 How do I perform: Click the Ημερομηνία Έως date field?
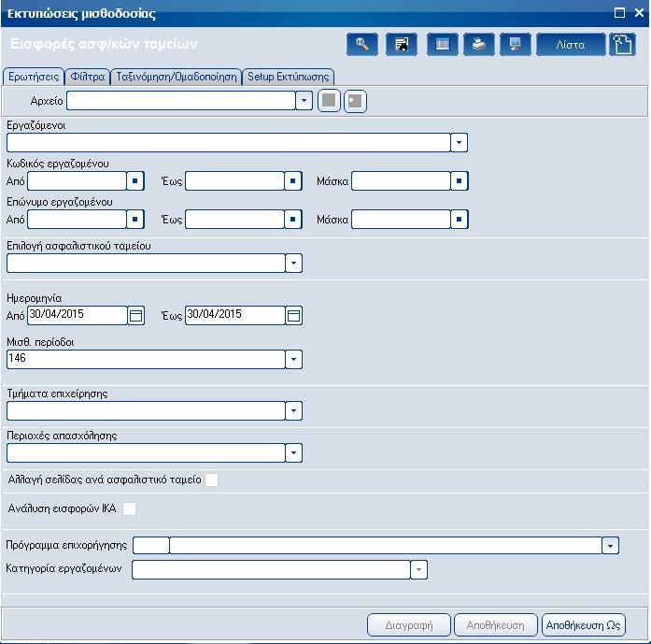pyautogui.click(x=235, y=316)
